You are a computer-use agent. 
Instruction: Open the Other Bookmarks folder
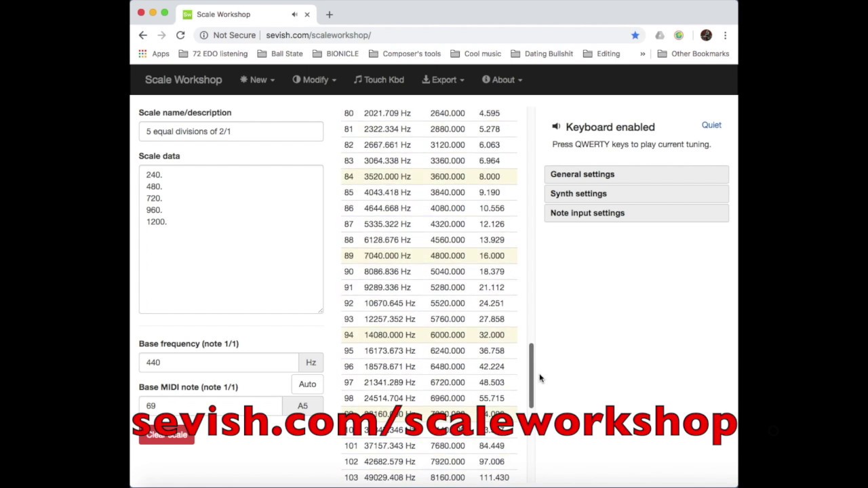click(693, 54)
